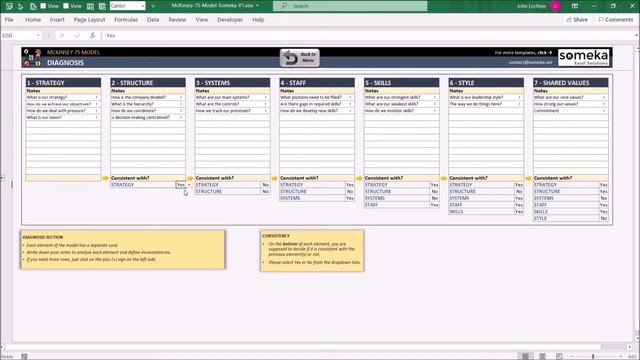This screenshot has height=360, width=640.
Task: Open the Comments pane button
Action: [616, 20]
